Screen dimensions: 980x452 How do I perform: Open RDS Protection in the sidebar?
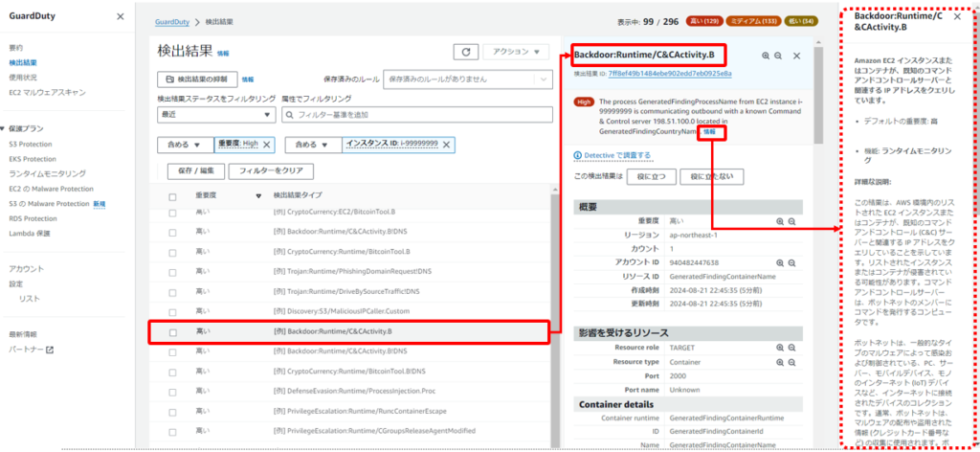coord(33,218)
